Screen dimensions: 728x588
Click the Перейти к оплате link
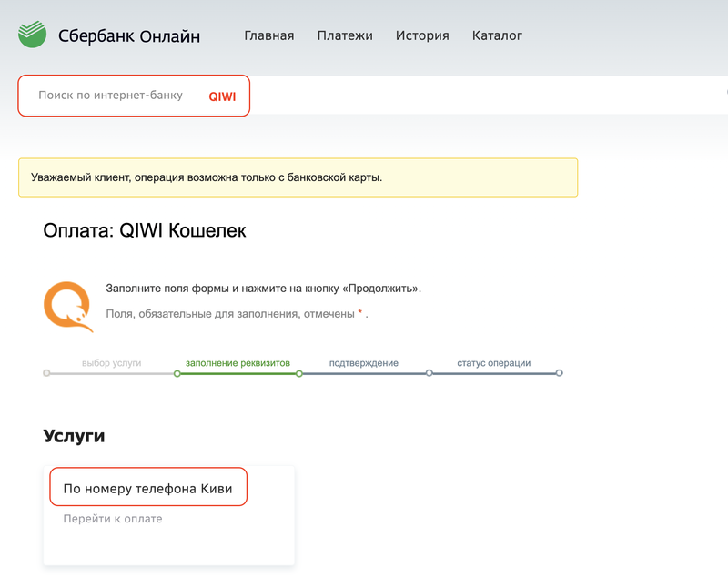click(x=113, y=519)
